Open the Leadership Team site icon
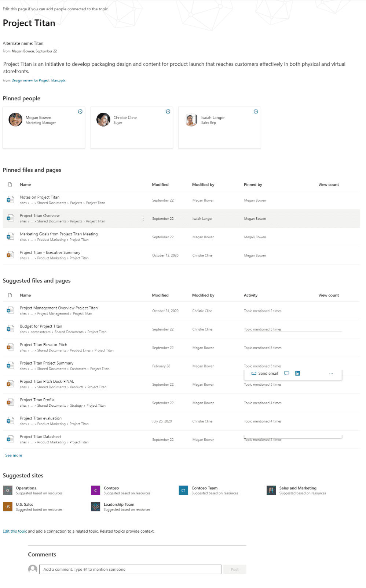This screenshot has width=366, height=588. [x=95, y=507]
